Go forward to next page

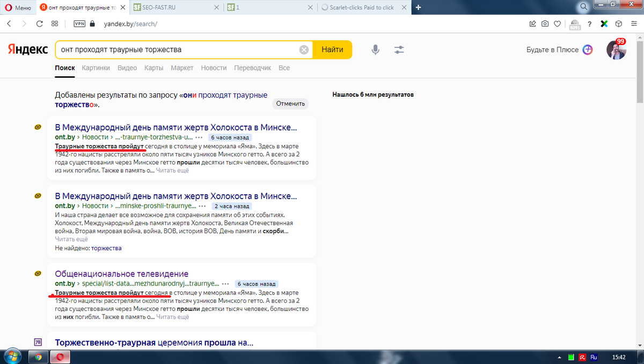[24, 24]
